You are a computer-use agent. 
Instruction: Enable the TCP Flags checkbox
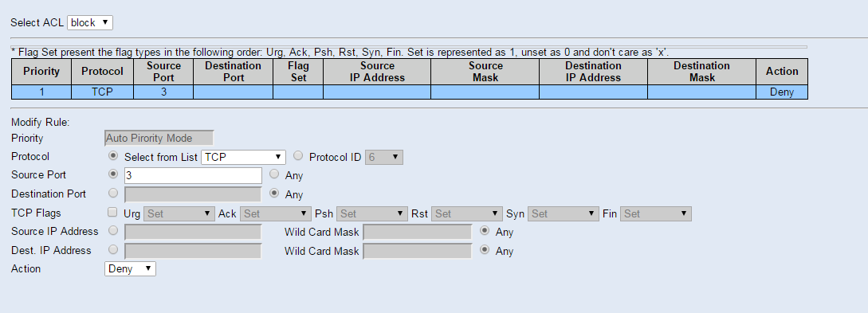pos(113,212)
